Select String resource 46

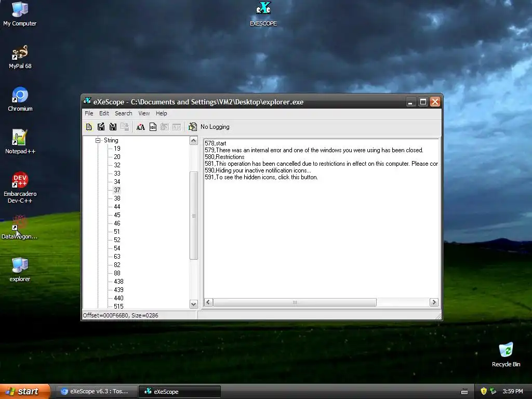117,223
